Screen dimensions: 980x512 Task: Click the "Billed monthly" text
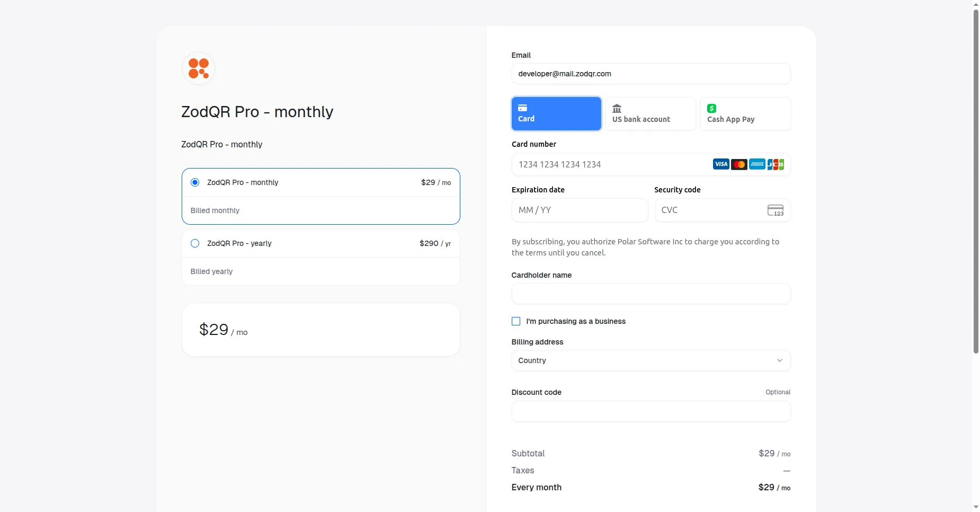(215, 210)
